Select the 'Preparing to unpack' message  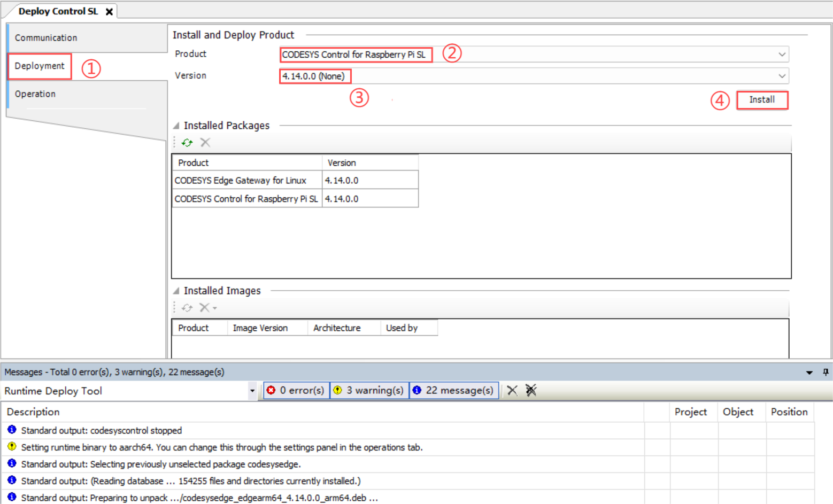[x=323, y=498]
